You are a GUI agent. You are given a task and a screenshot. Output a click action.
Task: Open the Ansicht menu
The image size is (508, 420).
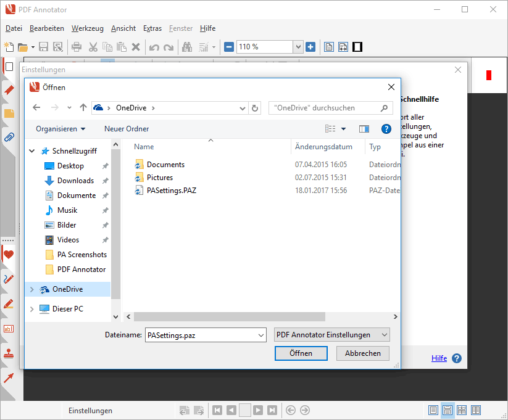pos(123,28)
